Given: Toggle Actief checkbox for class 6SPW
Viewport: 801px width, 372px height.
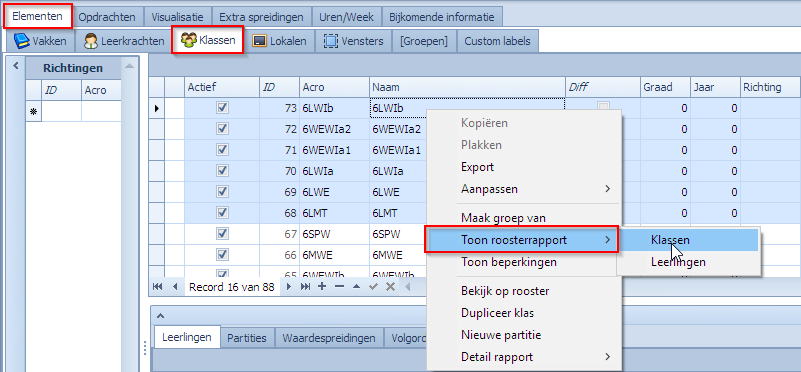Looking at the screenshot, I should (x=222, y=234).
